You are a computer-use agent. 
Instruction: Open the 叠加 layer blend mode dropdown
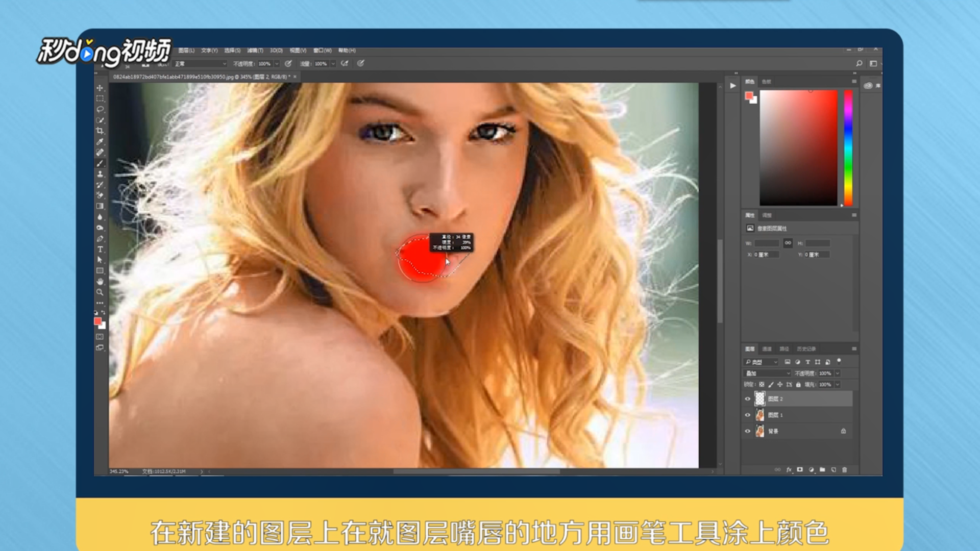coord(768,373)
